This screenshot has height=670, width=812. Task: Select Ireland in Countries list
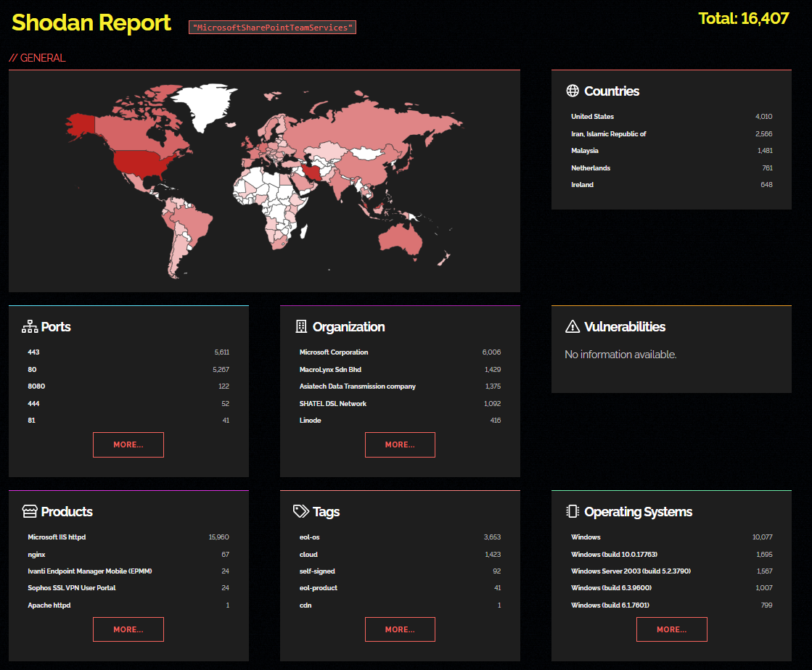672,185
